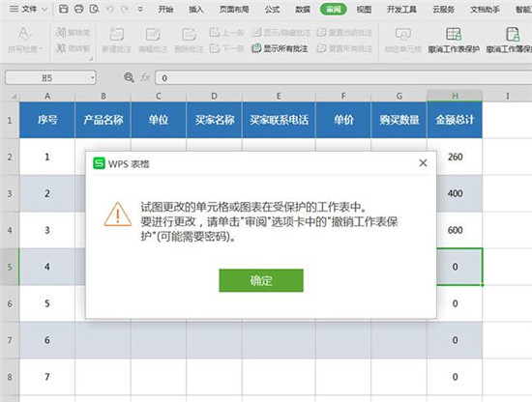
Task: Select column H header
Action: click(455, 97)
